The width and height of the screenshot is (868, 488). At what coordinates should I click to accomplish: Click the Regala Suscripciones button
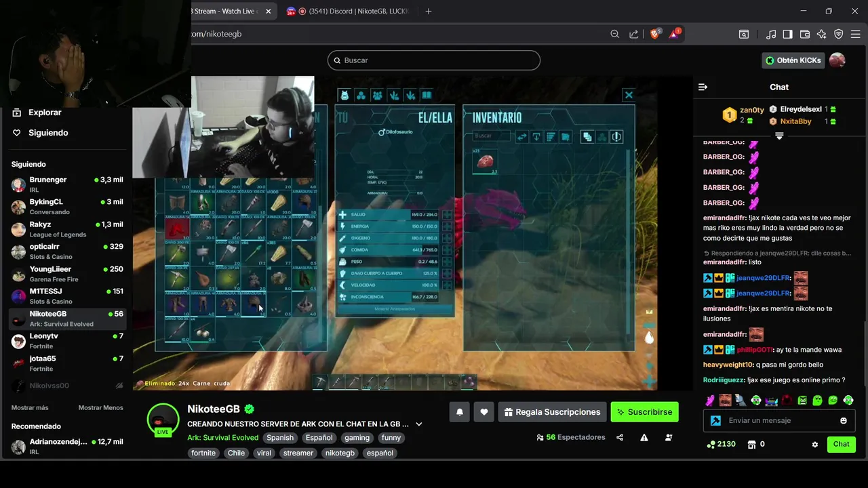[x=552, y=411]
